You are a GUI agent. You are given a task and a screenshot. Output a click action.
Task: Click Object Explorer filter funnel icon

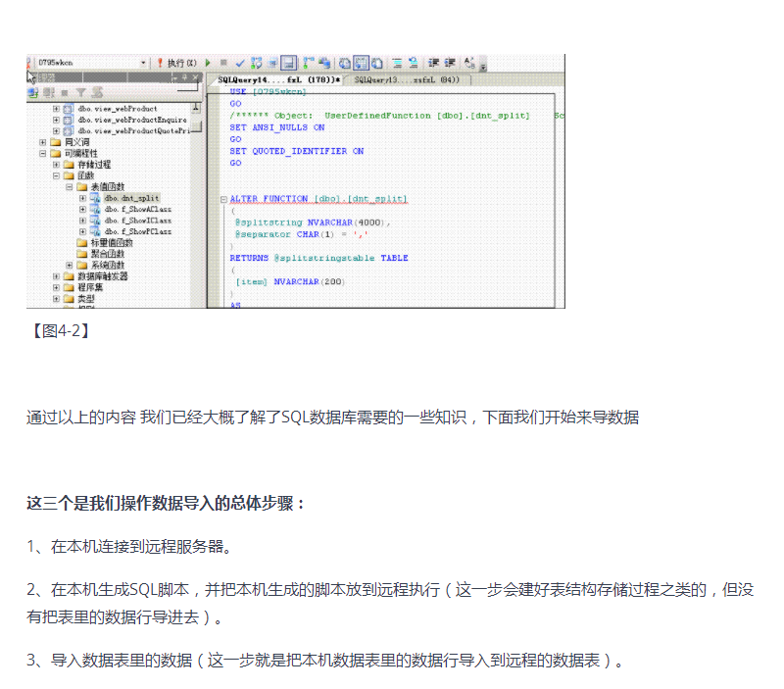[x=80, y=92]
